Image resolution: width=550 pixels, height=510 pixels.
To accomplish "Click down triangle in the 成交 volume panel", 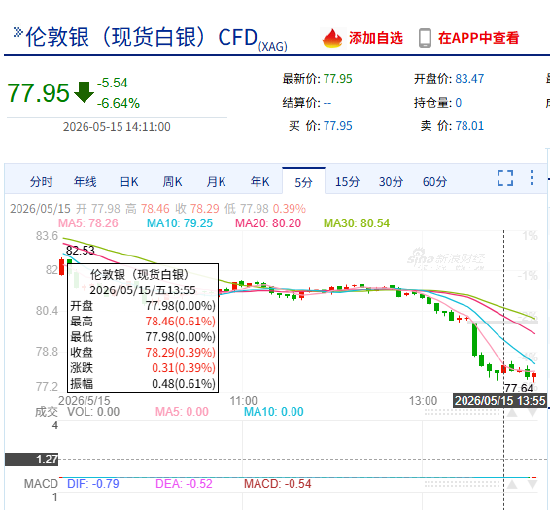I will (x=532, y=413).
